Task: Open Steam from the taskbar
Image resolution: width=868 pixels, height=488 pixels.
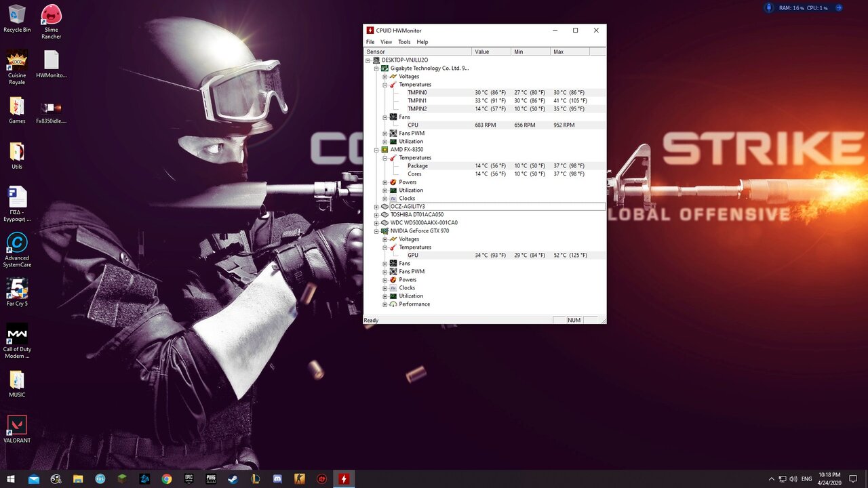Action: click(233, 479)
